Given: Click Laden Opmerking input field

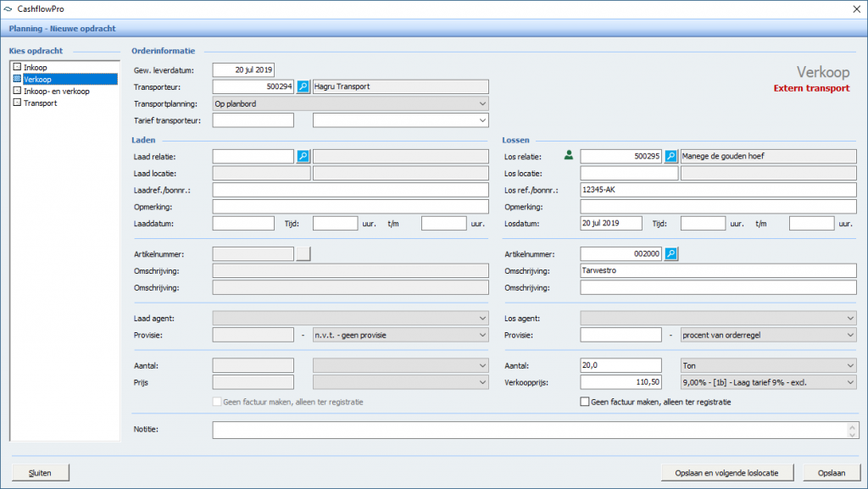Looking at the screenshot, I should point(350,207).
